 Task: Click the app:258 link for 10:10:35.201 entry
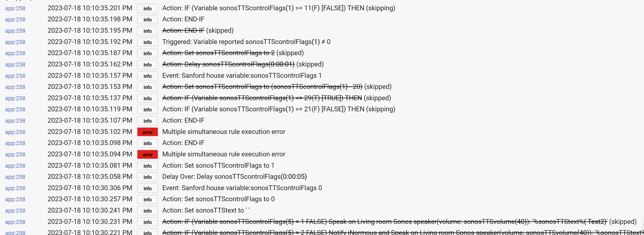pyautogui.click(x=15, y=8)
